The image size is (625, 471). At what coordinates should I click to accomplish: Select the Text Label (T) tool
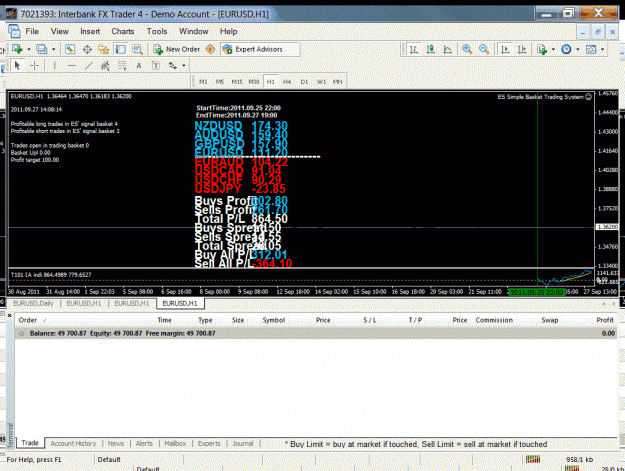[155, 65]
